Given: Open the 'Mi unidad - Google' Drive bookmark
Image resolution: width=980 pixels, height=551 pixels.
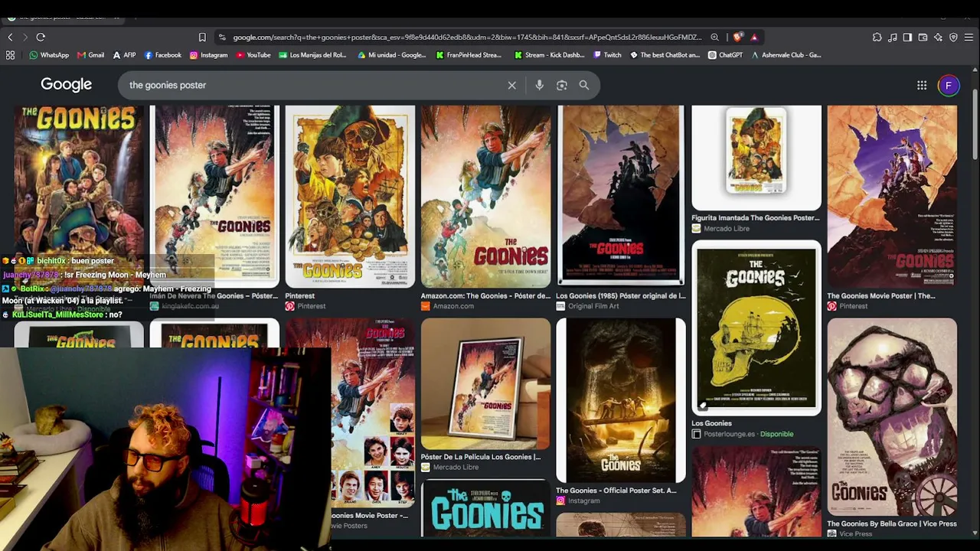Looking at the screenshot, I should point(391,55).
